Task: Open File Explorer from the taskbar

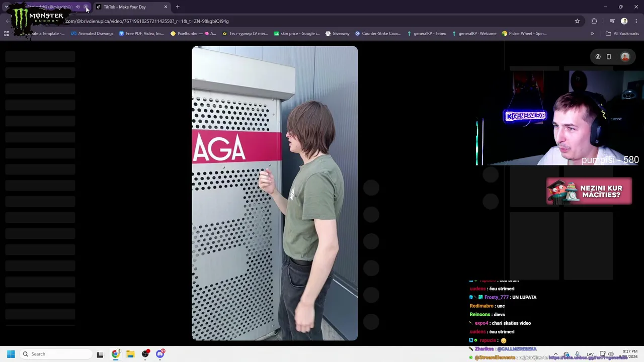Action: 130,354
